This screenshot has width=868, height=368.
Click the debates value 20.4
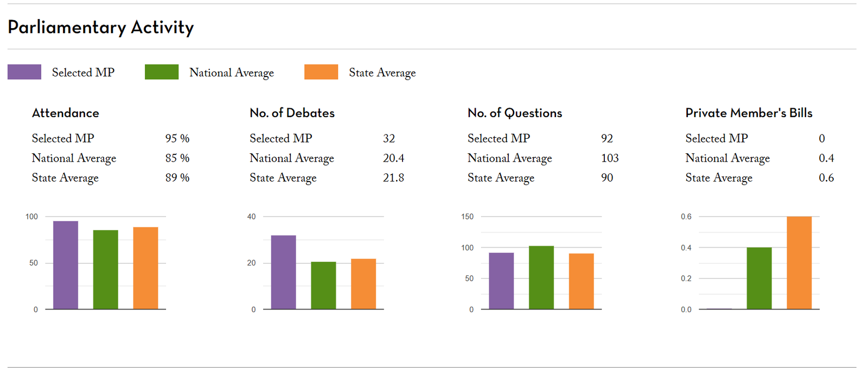pos(394,158)
